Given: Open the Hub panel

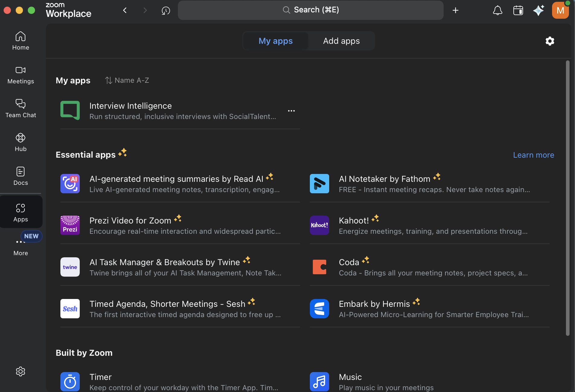Looking at the screenshot, I should 21,142.
